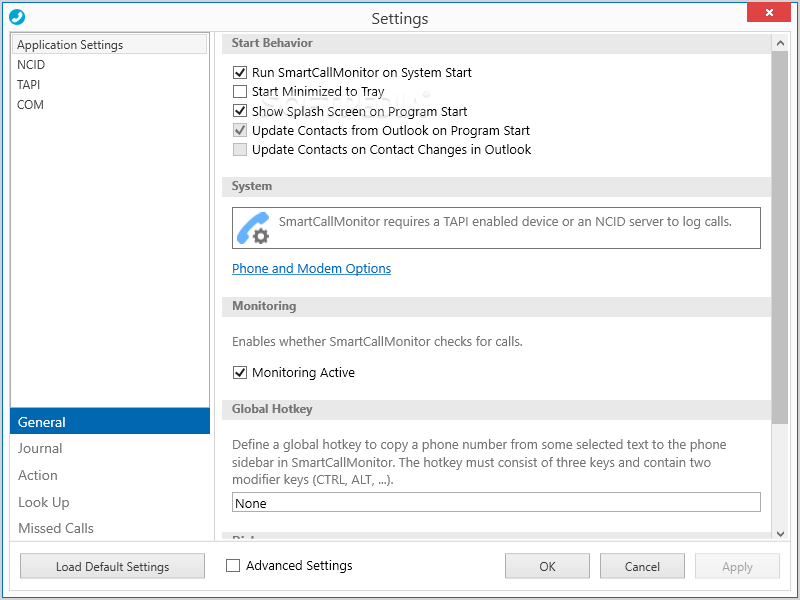Click the Enables whether SmartCallMonitor checks description
The width and height of the screenshot is (800, 600).
coord(377,341)
